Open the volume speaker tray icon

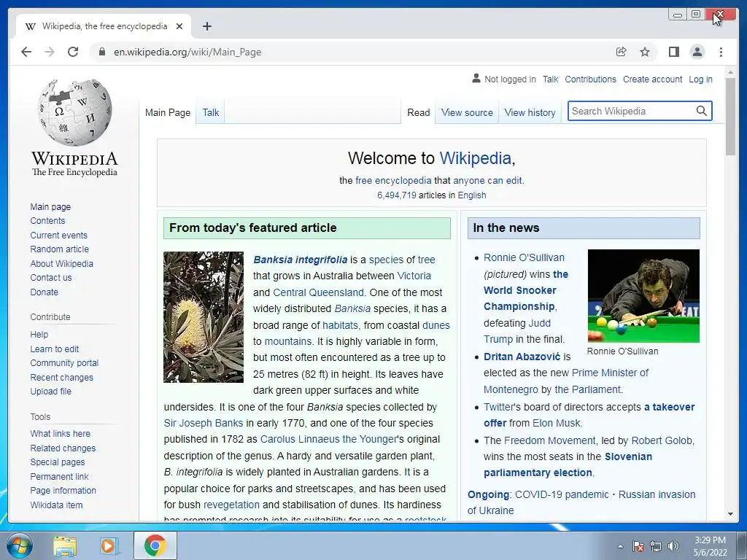pyautogui.click(x=673, y=546)
